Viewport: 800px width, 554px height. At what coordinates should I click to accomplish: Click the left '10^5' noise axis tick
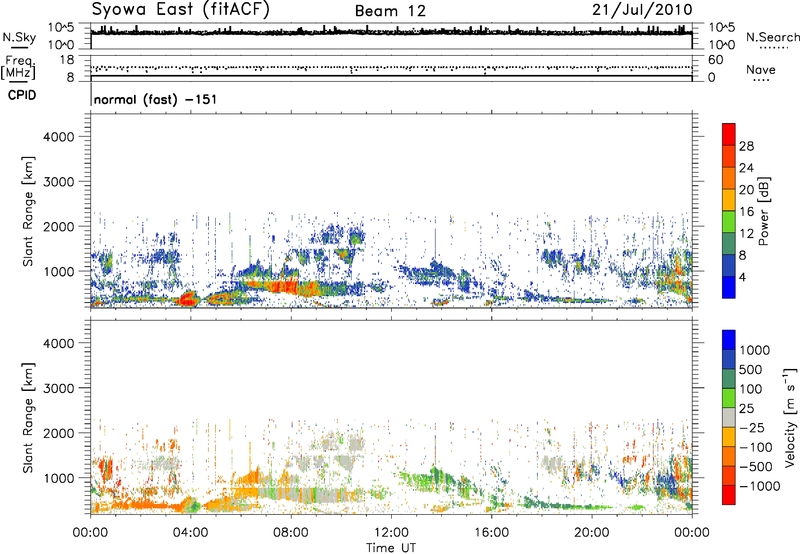click(62, 27)
